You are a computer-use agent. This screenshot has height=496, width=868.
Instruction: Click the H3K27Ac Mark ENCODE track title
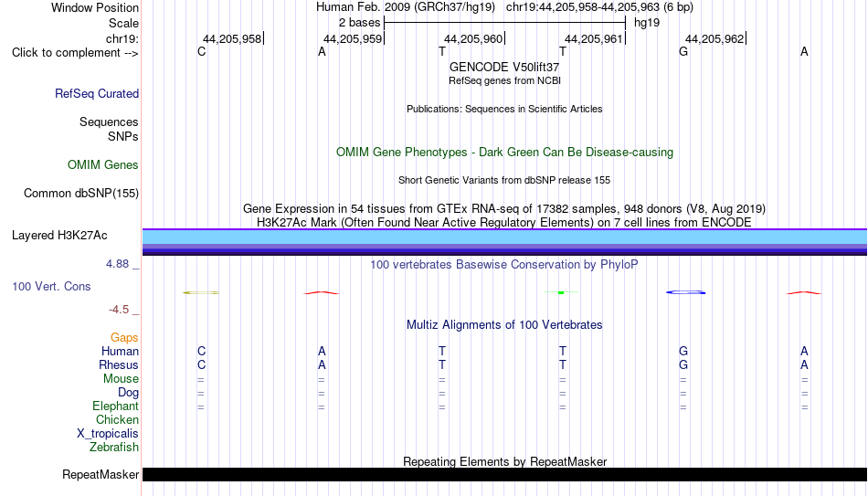point(504,223)
